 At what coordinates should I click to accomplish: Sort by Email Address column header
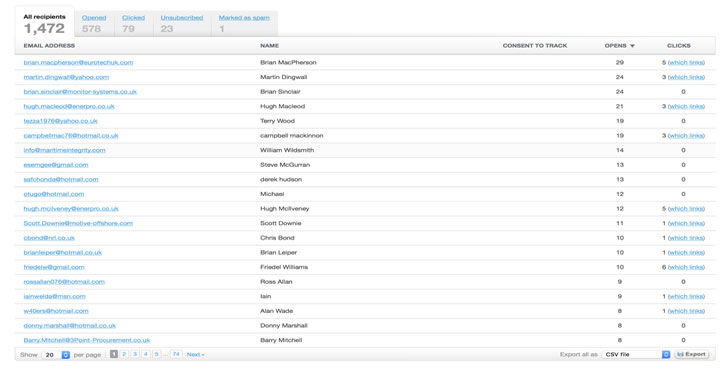tap(49, 46)
